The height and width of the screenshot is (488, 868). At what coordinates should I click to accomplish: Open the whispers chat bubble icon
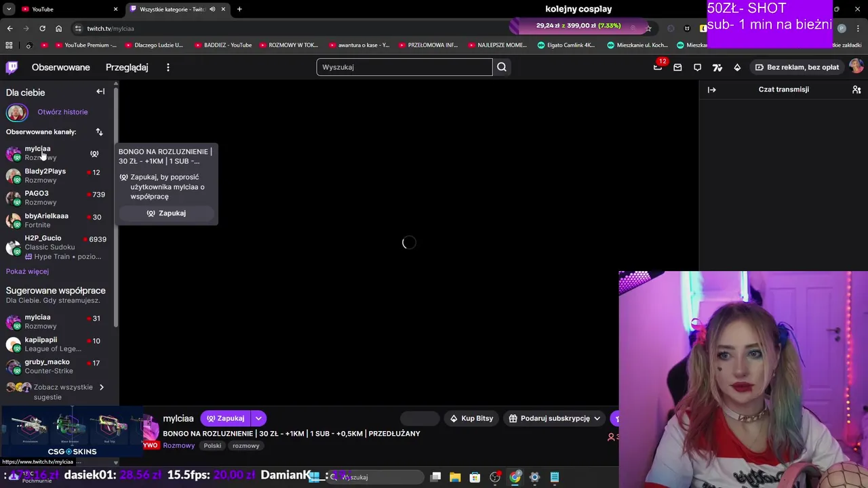coord(697,67)
